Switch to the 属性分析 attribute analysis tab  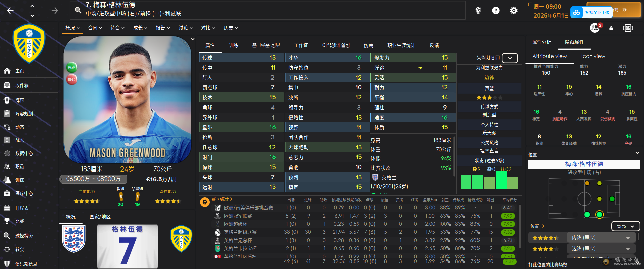(542, 42)
